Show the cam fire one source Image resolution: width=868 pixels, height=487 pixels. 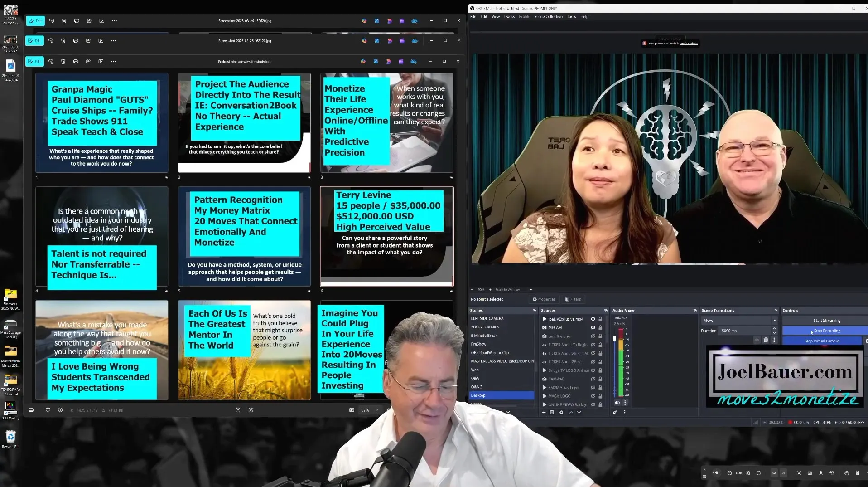tap(593, 336)
